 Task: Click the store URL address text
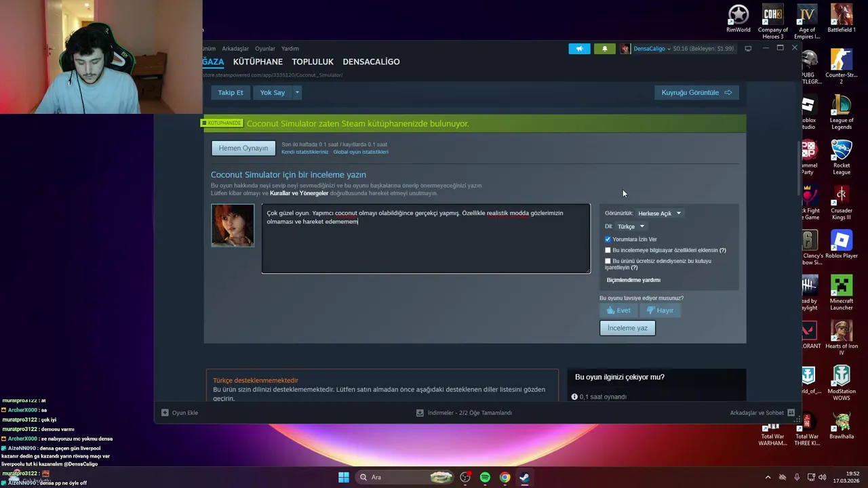point(273,75)
